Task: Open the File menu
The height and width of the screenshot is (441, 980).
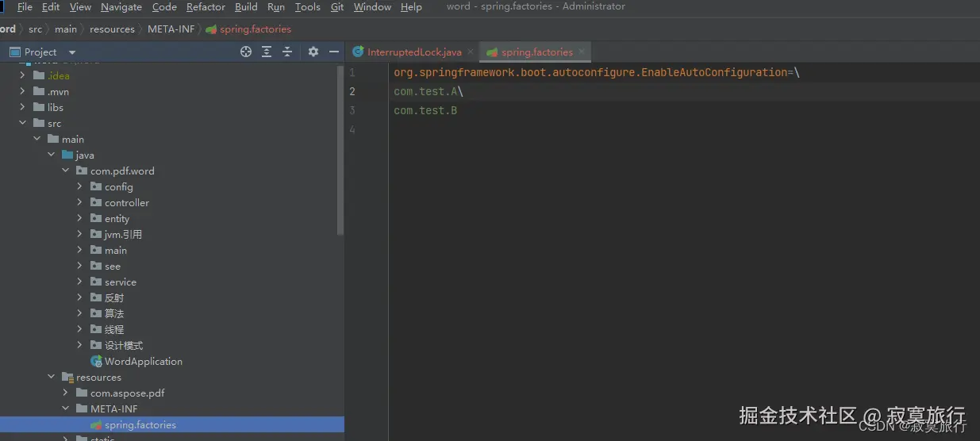Action: 25,7
